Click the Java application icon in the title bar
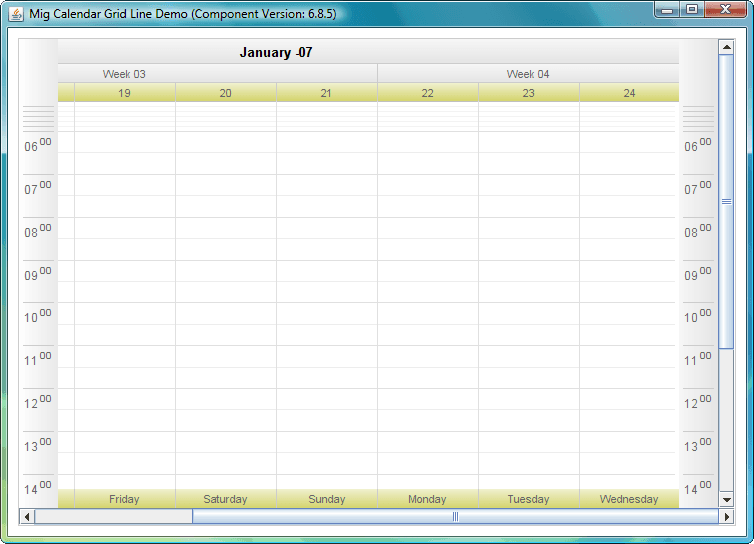 click(16, 14)
